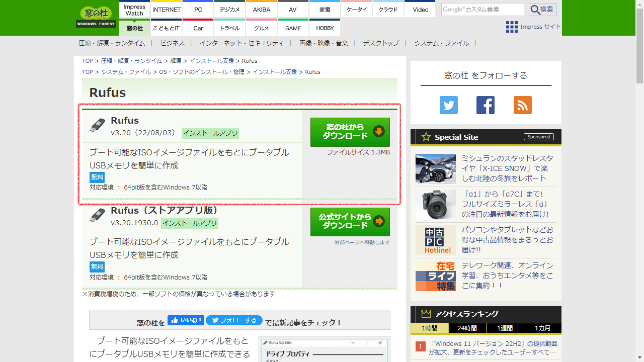This screenshot has height=362, width=644.
Task: Click the Rufus v3.20 USB drive icon
Action: point(98,126)
